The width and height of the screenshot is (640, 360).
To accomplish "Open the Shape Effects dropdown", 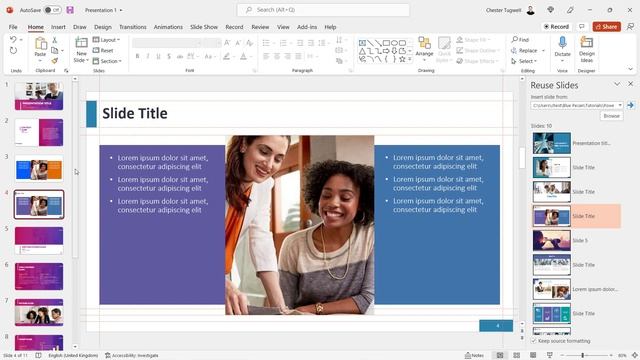I will pyautogui.click(x=477, y=61).
